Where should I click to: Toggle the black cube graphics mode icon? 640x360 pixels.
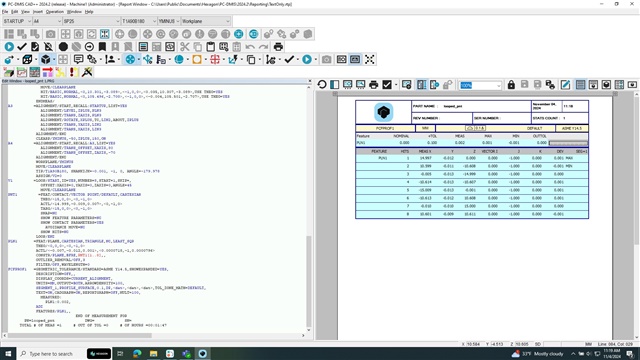click(45, 60)
